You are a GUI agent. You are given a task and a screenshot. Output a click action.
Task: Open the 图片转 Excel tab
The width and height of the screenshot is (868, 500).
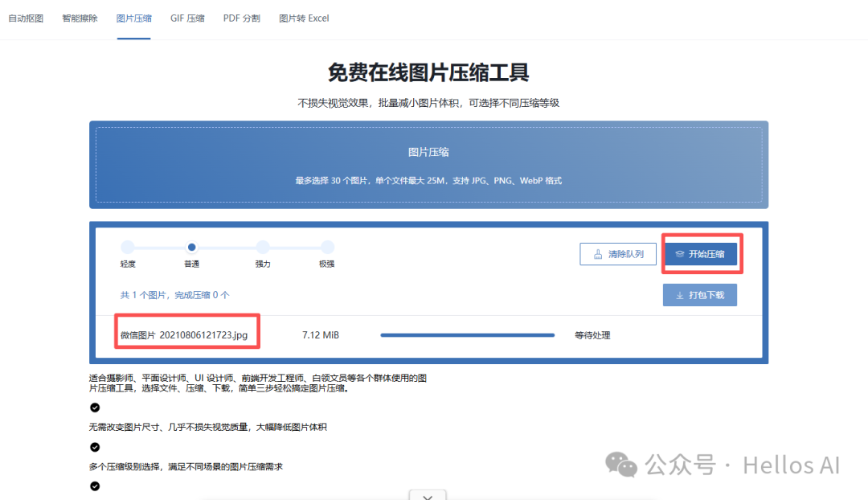click(x=304, y=18)
